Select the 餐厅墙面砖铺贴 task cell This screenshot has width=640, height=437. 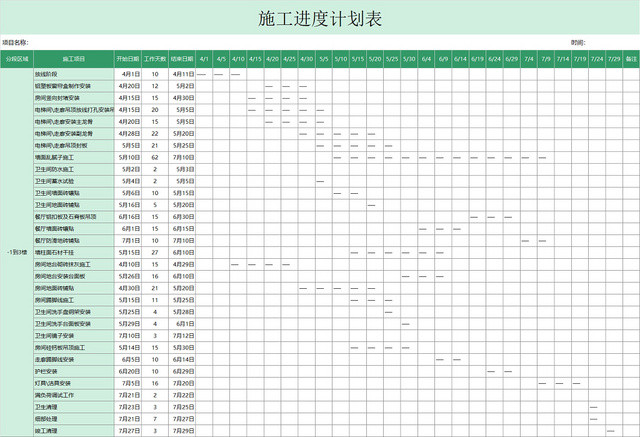coord(73,229)
